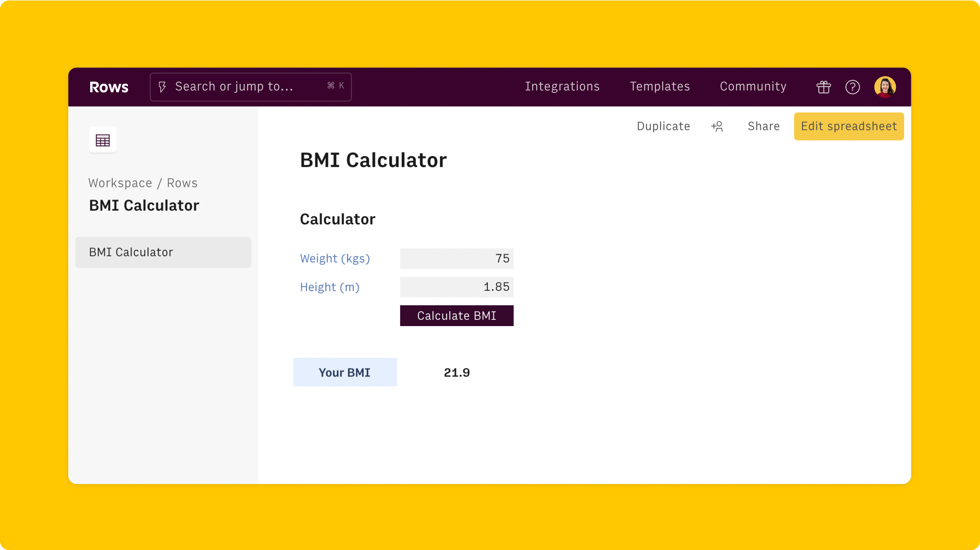
Task: Open the help question mark icon
Action: coord(852,87)
